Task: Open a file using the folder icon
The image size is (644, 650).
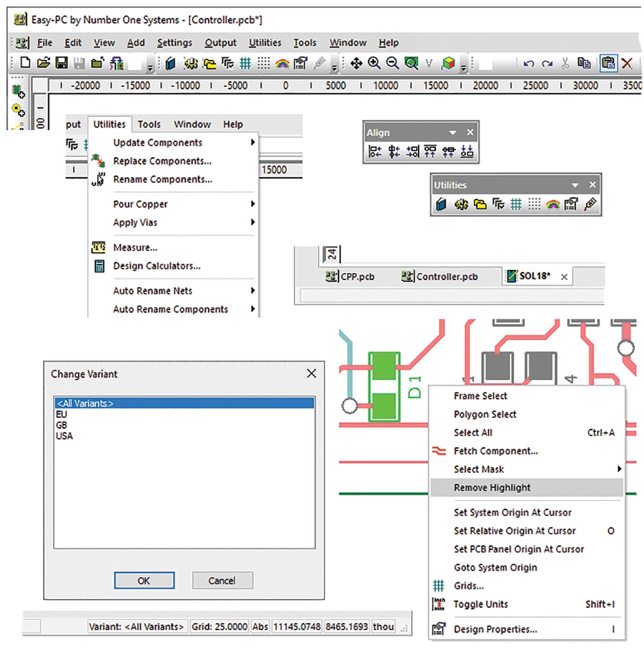Action: coord(43,63)
